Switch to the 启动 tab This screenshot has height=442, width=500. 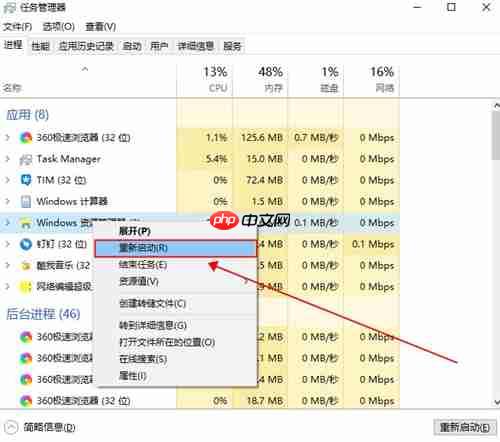(x=132, y=46)
